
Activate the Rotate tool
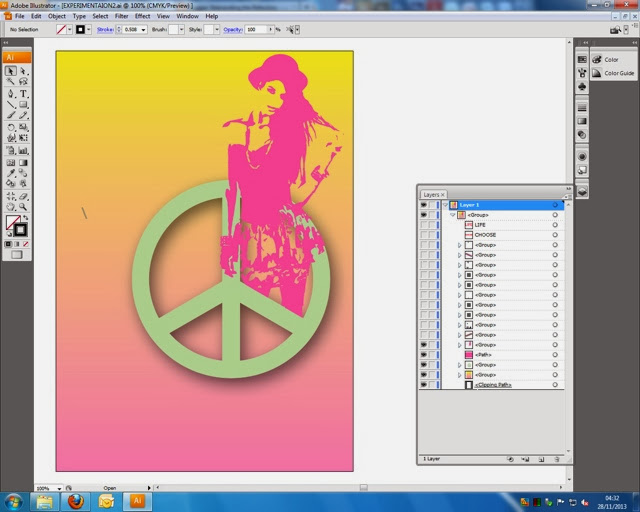click(11, 127)
